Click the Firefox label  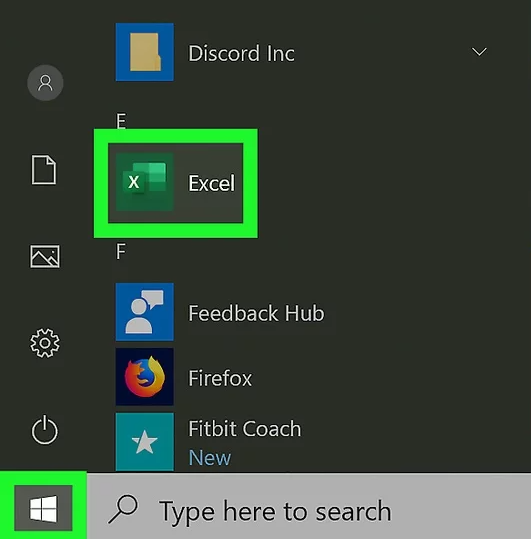click(220, 378)
